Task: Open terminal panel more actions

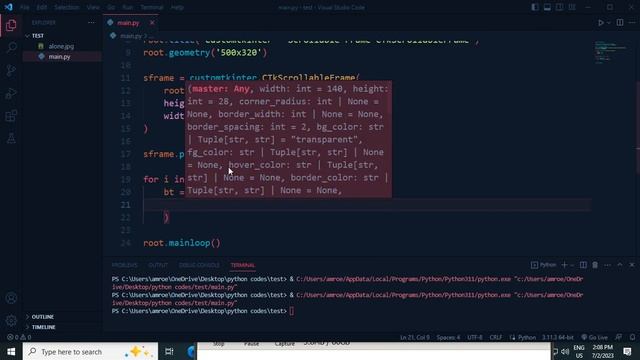Action: [x=607, y=265]
